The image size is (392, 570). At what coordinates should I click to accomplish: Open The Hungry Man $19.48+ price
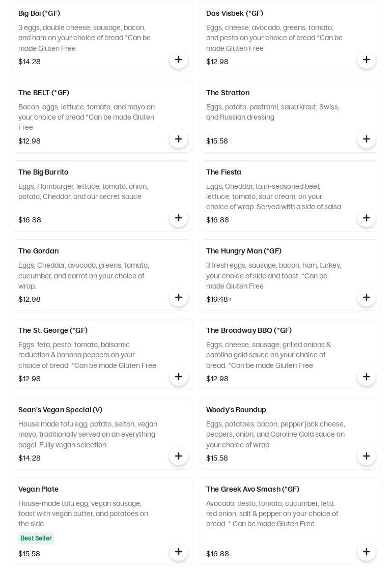[219, 299]
